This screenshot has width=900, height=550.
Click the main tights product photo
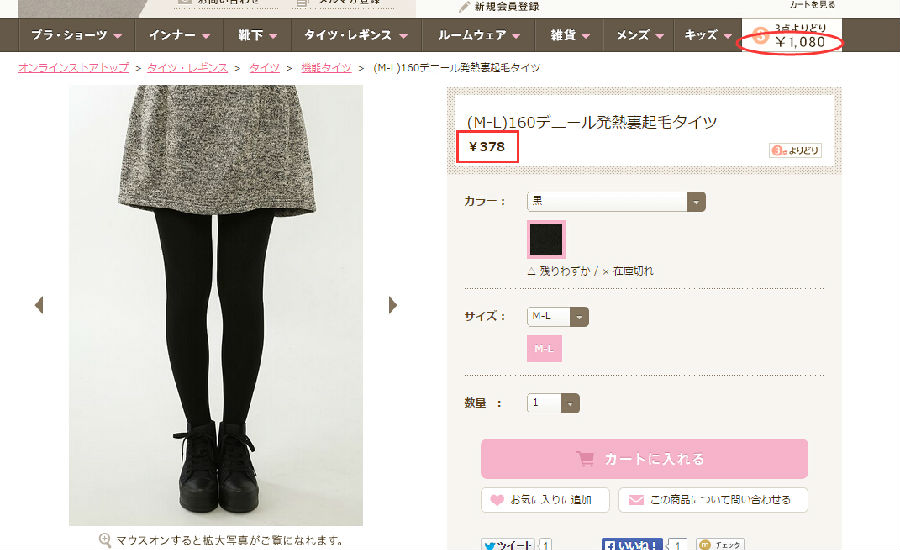[216, 305]
